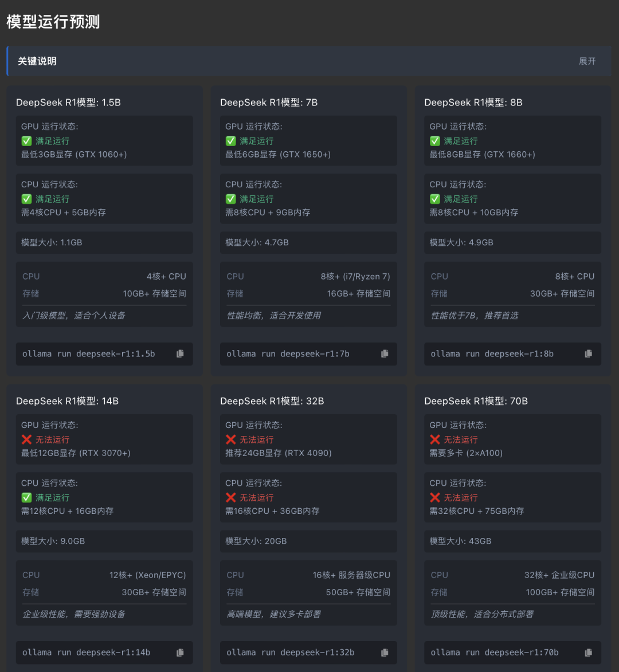Click the red X in 70B CPU status
The width and height of the screenshot is (619, 672).
tap(434, 498)
